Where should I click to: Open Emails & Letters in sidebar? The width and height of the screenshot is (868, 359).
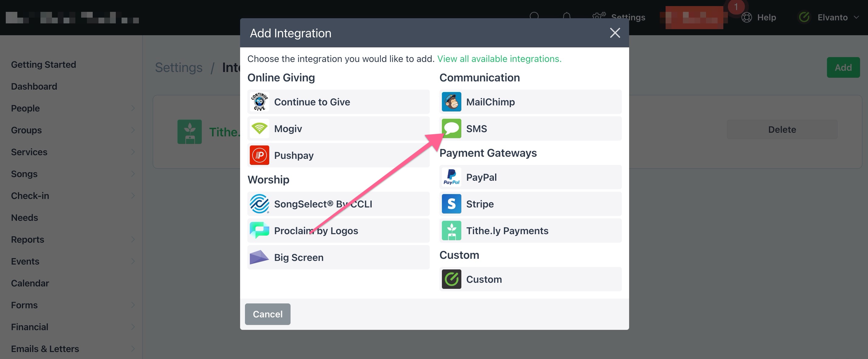tap(45, 349)
